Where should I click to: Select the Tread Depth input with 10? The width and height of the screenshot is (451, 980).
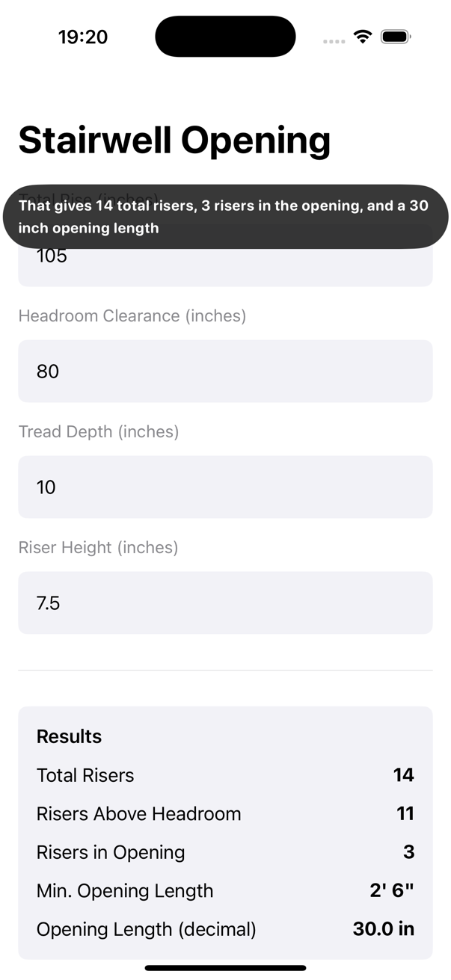tap(224, 487)
